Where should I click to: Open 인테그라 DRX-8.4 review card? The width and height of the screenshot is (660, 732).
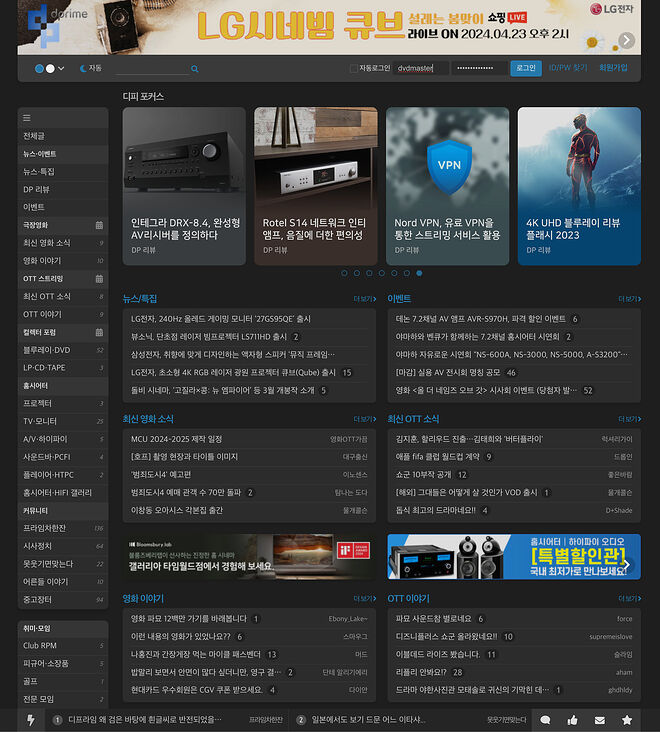coord(184,186)
